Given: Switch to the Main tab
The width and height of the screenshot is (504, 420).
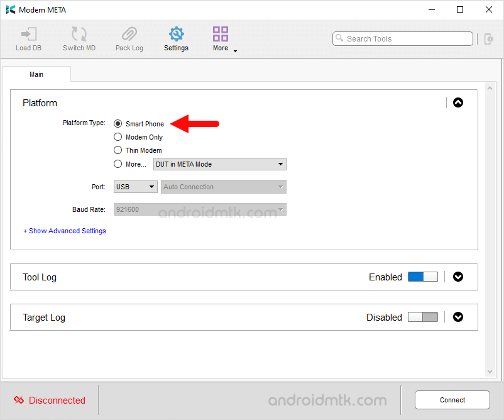Looking at the screenshot, I should point(36,74).
